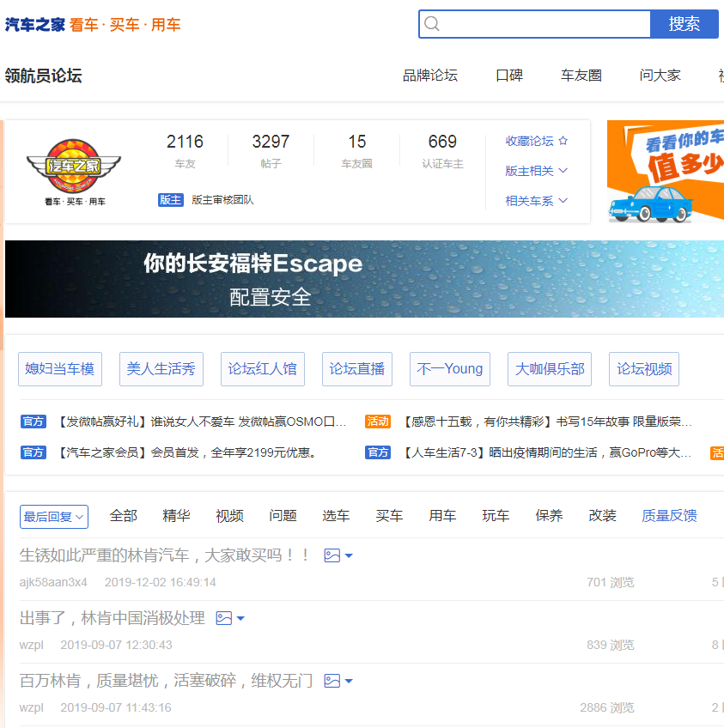The image size is (724, 728).
Task: Click the 论坛直播 button
Action: point(357,369)
